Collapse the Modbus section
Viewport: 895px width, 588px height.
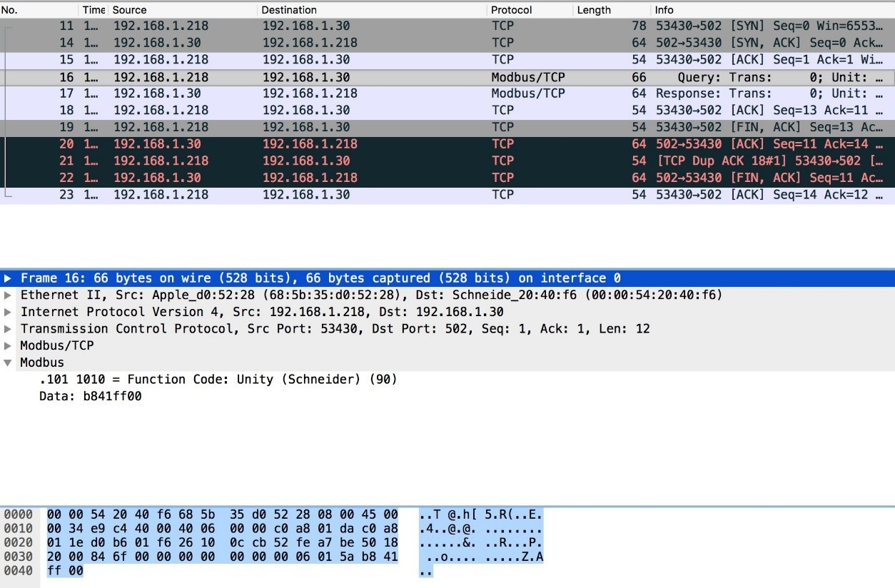click(x=8, y=363)
